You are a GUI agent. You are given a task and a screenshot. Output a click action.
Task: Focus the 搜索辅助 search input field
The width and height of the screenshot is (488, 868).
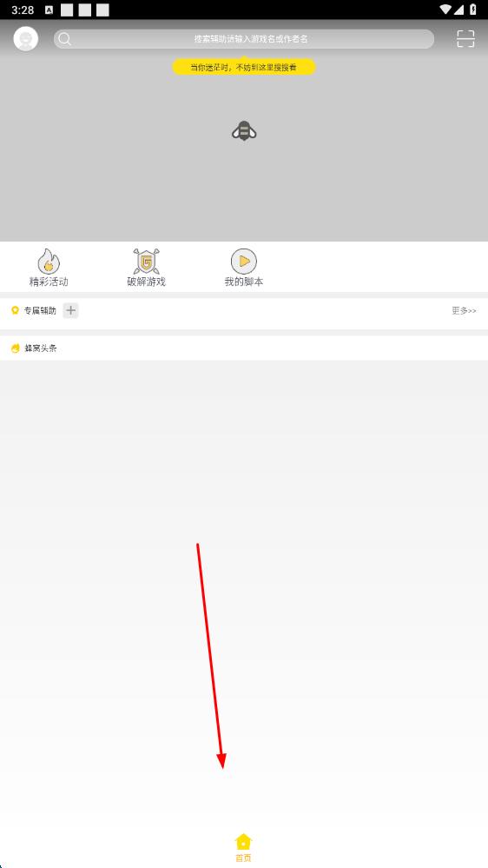click(x=243, y=39)
